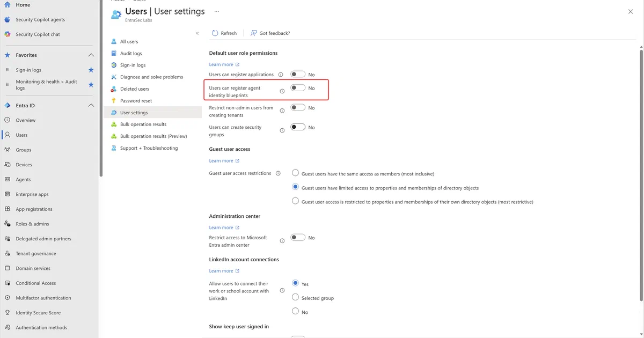Click the Authentication methods icon
This screenshot has height=338, width=644.
pyautogui.click(x=8, y=327)
